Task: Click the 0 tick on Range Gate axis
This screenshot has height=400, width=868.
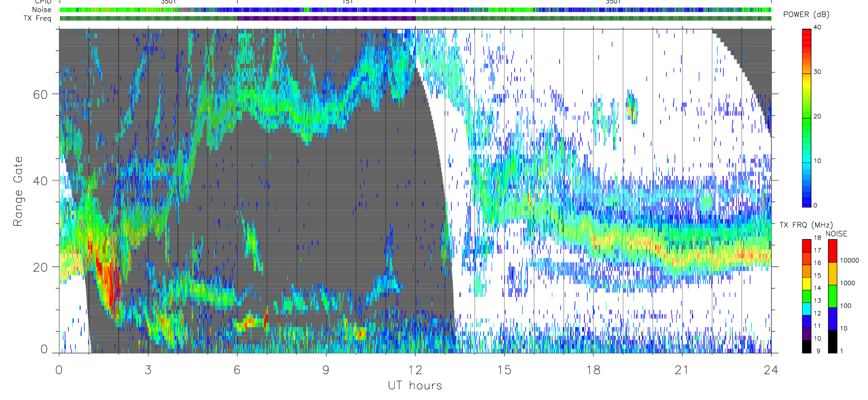Action: tap(44, 349)
